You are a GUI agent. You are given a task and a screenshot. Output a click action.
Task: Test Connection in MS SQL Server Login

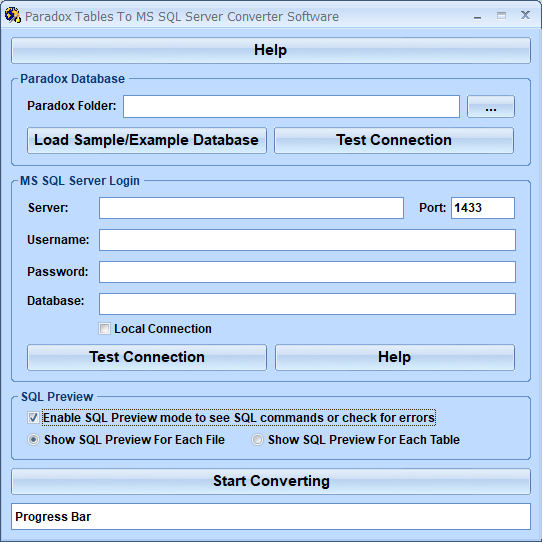pyautogui.click(x=147, y=357)
